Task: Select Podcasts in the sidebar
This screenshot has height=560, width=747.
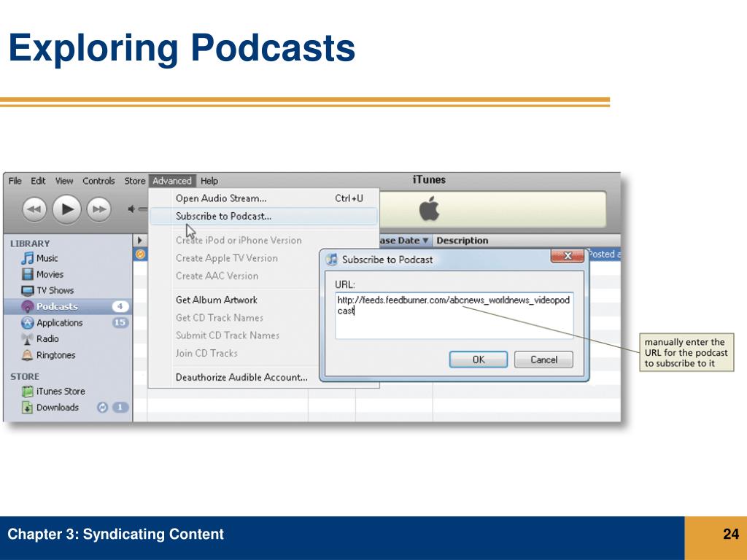Action: 68,307
